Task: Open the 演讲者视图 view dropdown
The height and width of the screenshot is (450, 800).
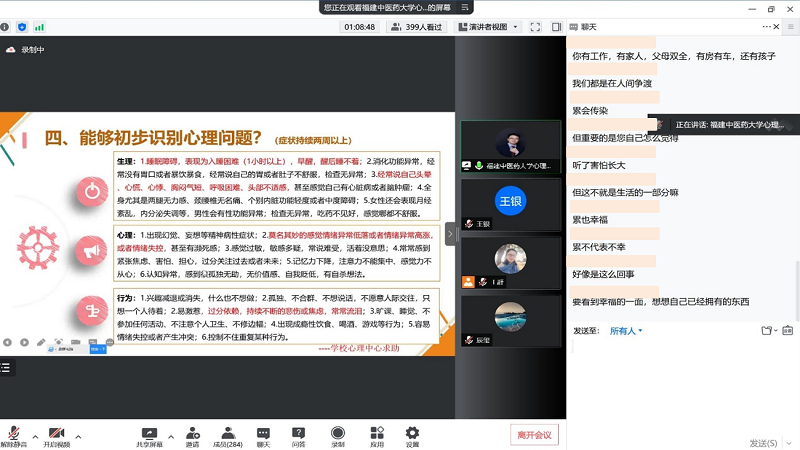Action: [x=488, y=27]
